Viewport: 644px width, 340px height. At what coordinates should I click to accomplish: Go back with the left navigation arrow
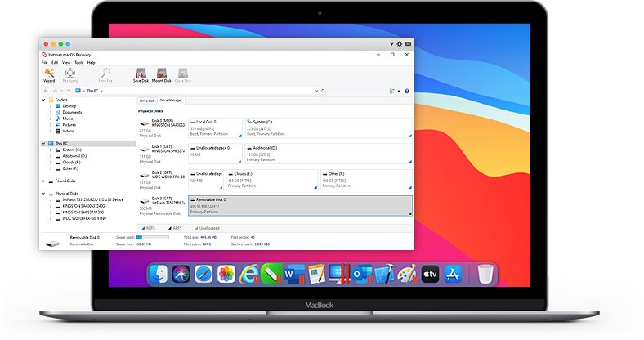point(46,91)
